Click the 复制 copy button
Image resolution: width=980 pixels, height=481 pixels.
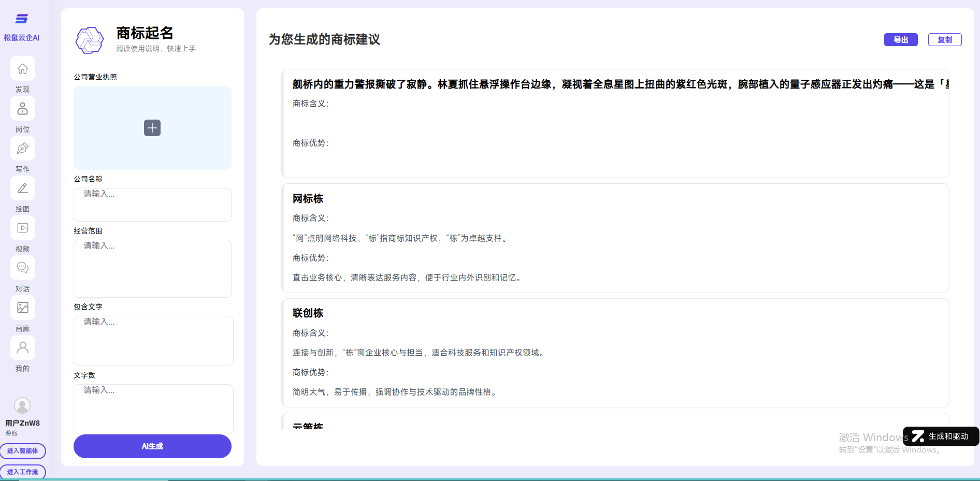pyautogui.click(x=944, y=40)
